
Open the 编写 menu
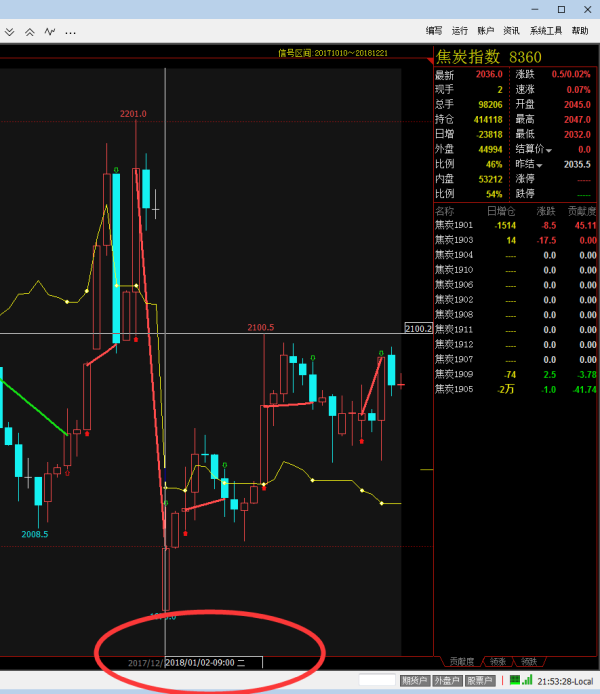point(434,31)
